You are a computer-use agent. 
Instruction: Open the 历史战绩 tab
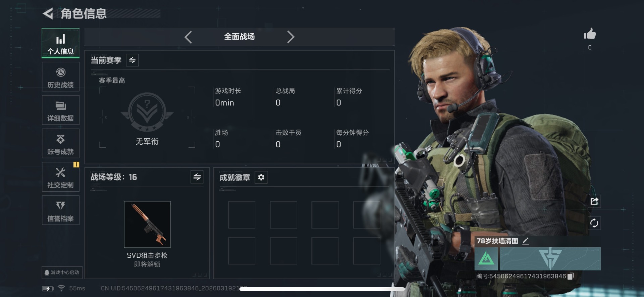tap(61, 77)
